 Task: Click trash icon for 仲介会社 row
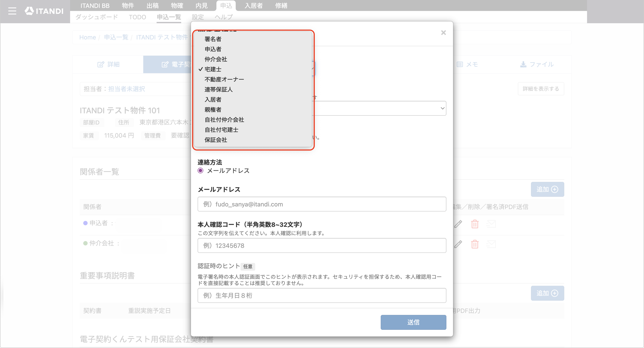coord(475,244)
